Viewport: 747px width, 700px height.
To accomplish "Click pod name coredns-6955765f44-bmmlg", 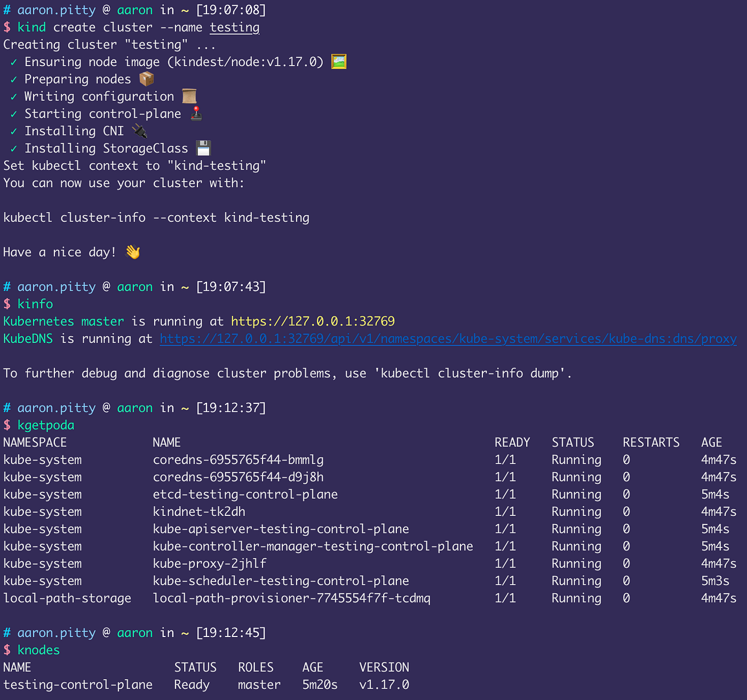I will (238, 460).
